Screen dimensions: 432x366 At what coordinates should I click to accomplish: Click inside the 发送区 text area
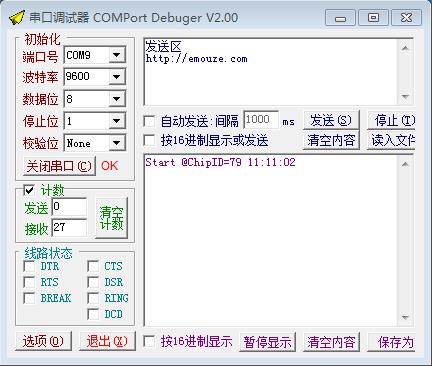pos(271,72)
